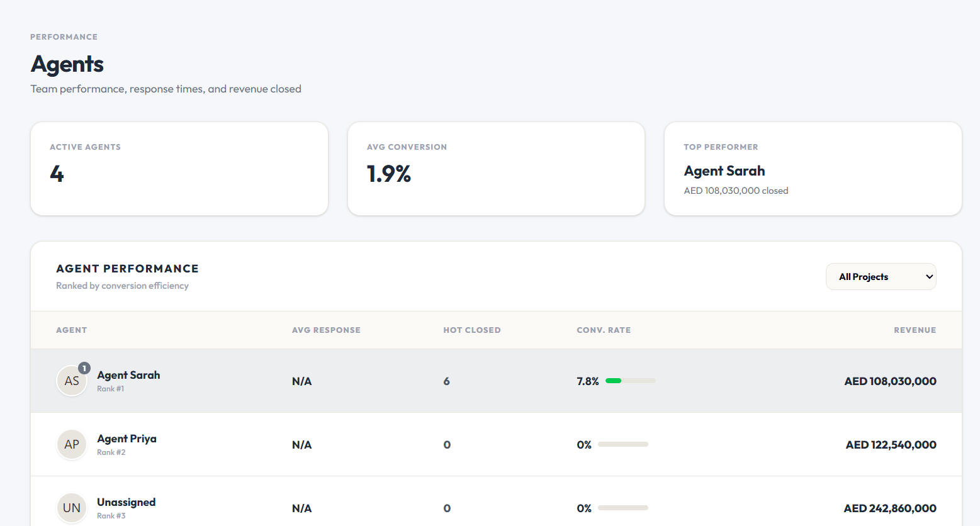Click the HOT CLOSED column header
The image size is (980, 526).
click(472, 330)
